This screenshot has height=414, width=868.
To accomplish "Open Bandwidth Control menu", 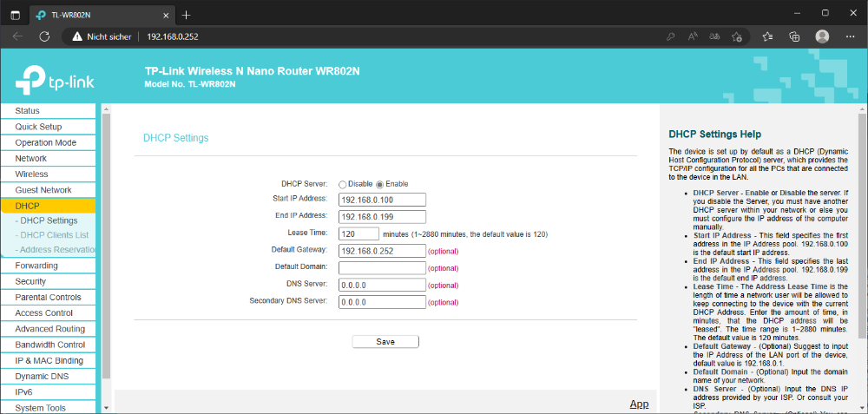I will (48, 345).
